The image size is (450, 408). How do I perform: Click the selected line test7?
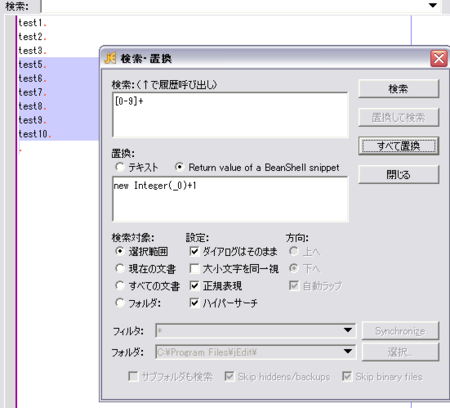pos(31,92)
